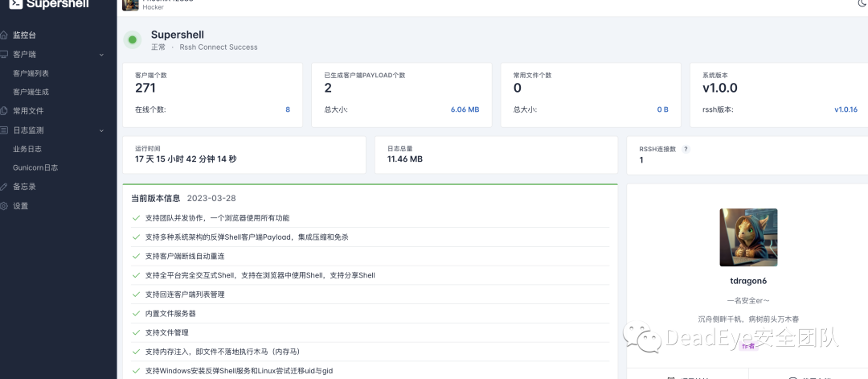Click checkmark beside 内置文件服务器
The image size is (868, 379).
click(136, 313)
